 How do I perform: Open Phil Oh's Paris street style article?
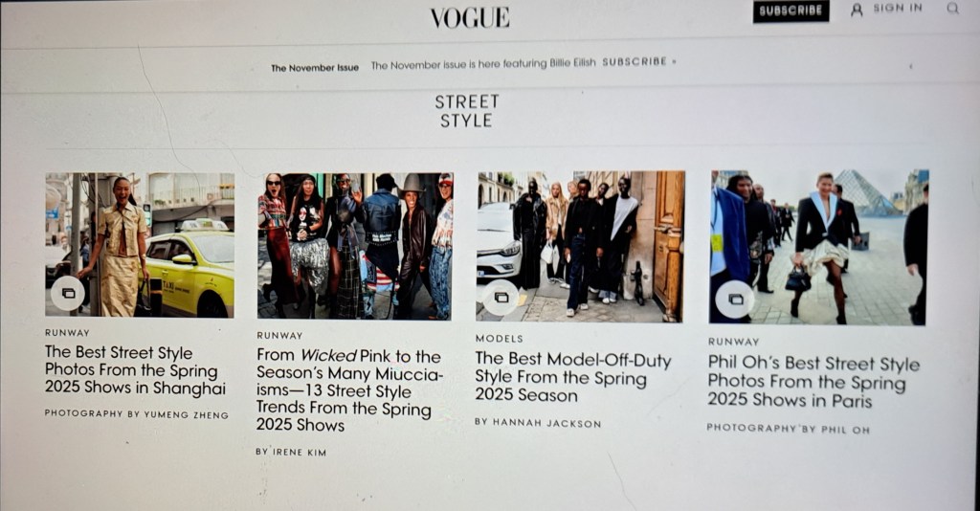pyautogui.click(x=813, y=381)
